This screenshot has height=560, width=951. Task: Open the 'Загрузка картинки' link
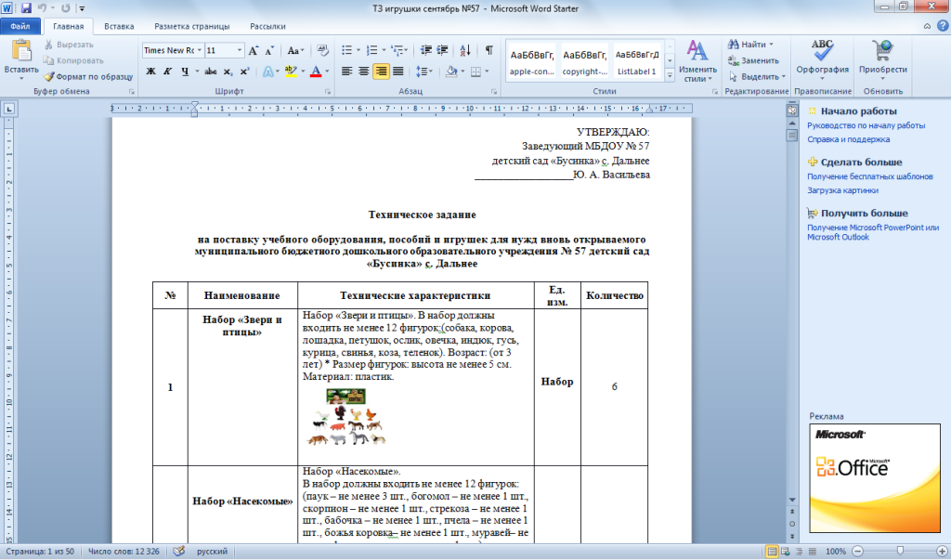point(842,189)
